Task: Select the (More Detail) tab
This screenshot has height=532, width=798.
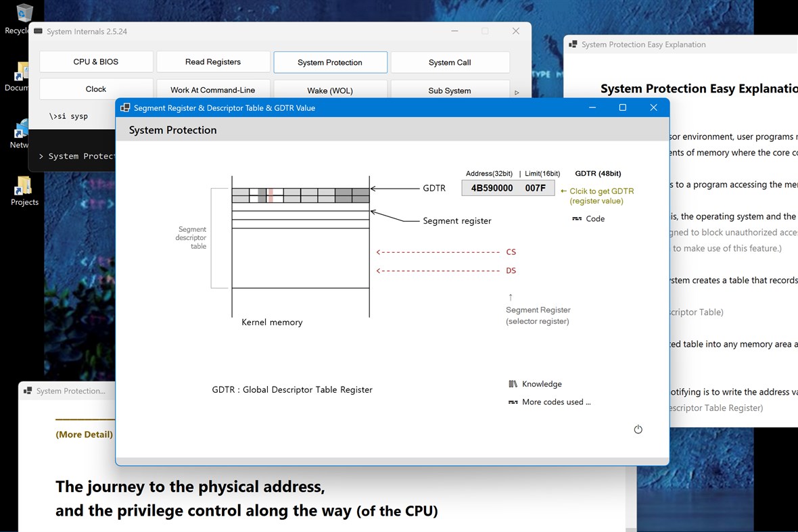Action: coord(84,434)
